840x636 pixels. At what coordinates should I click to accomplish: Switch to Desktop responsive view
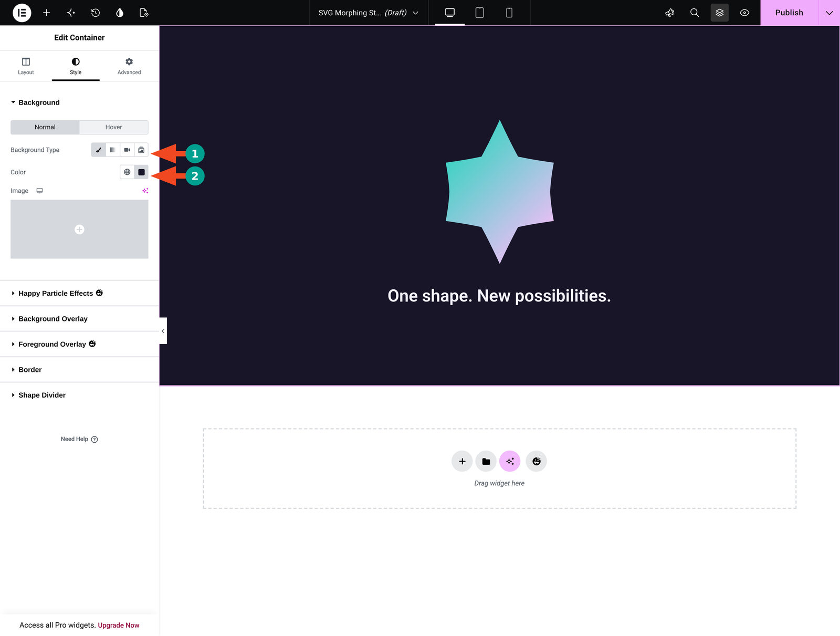pos(450,13)
